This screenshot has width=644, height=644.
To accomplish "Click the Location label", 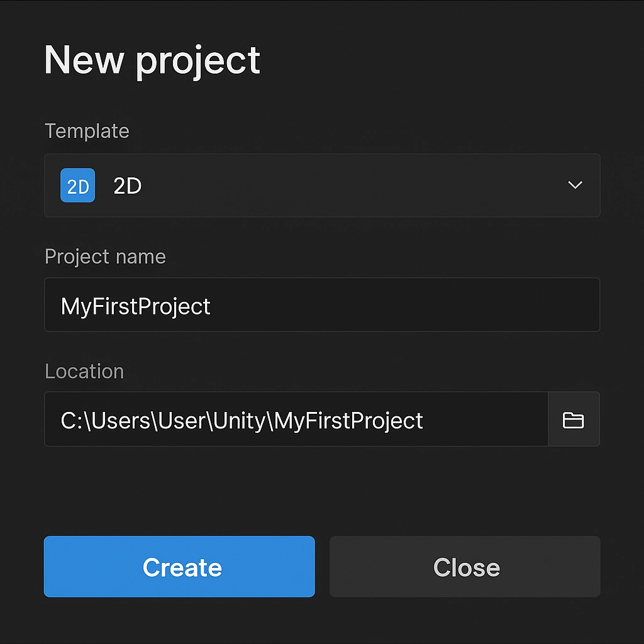I will tap(84, 371).
